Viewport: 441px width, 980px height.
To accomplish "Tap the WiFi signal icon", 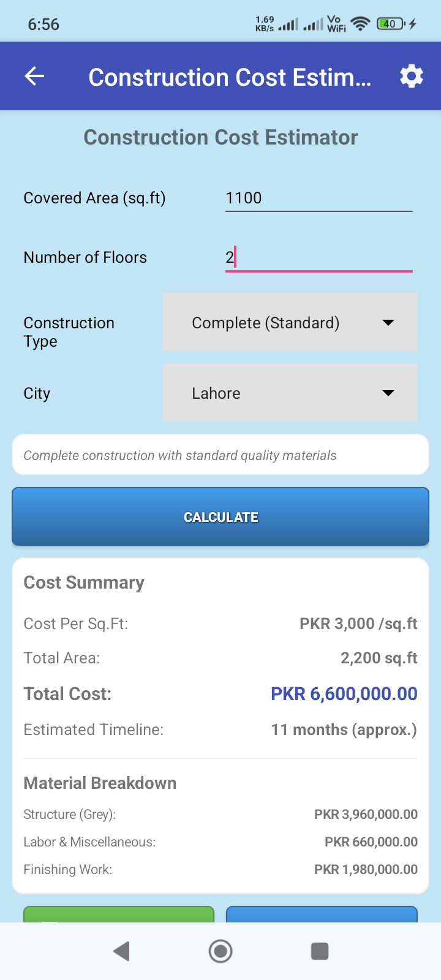I will tap(361, 24).
